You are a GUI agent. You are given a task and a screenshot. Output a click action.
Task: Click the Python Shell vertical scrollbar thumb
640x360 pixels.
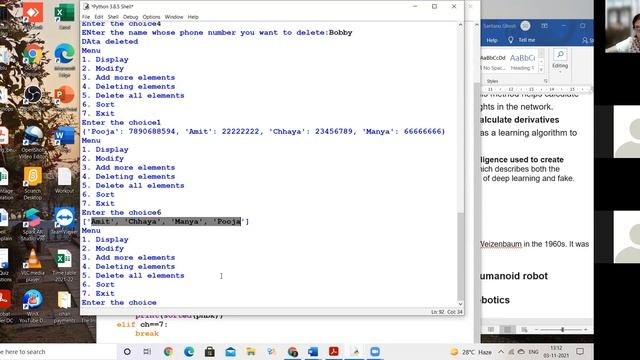(x=460, y=256)
